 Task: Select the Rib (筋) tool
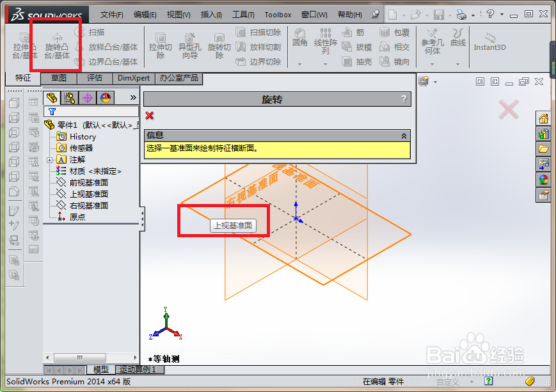353,32
